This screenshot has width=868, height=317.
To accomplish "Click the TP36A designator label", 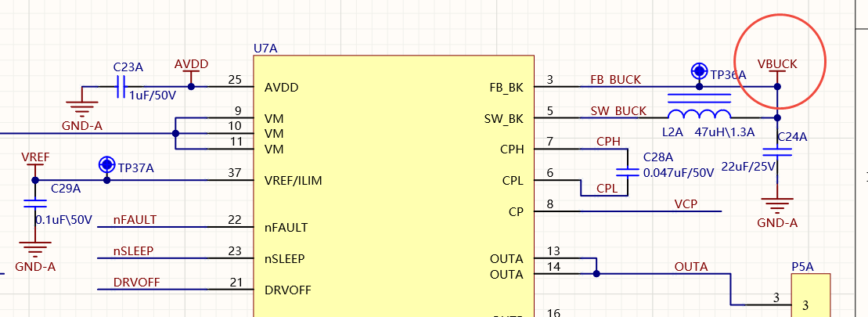I will [x=729, y=74].
